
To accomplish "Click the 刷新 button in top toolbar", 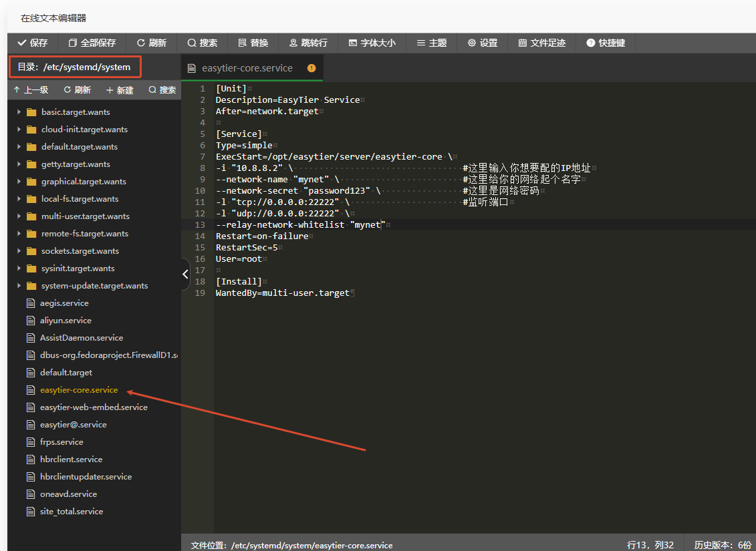I will tap(151, 43).
